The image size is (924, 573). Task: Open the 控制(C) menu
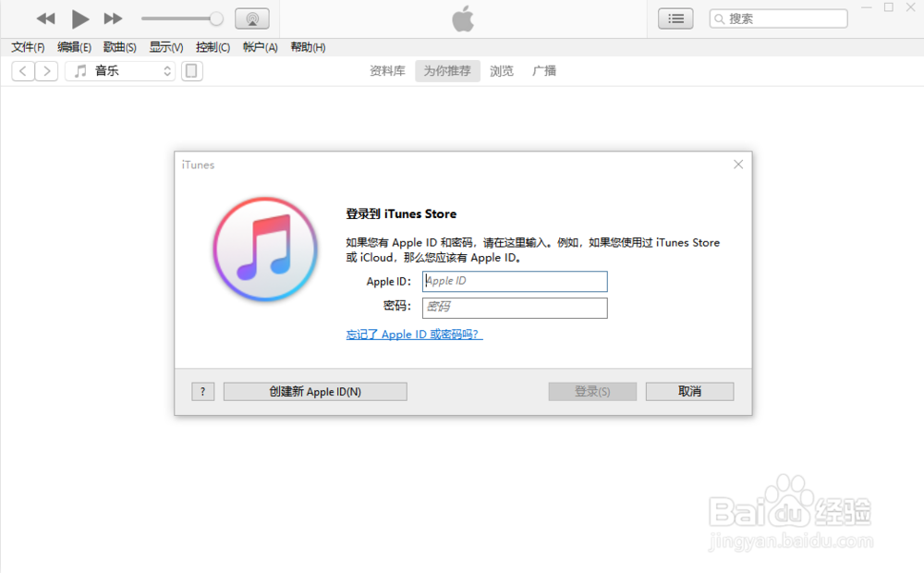click(213, 47)
